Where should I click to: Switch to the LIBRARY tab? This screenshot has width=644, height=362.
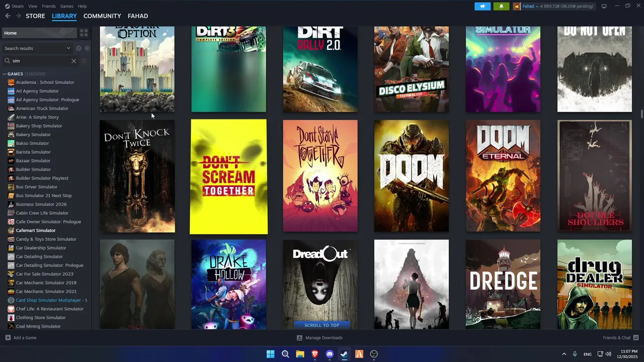point(64,16)
